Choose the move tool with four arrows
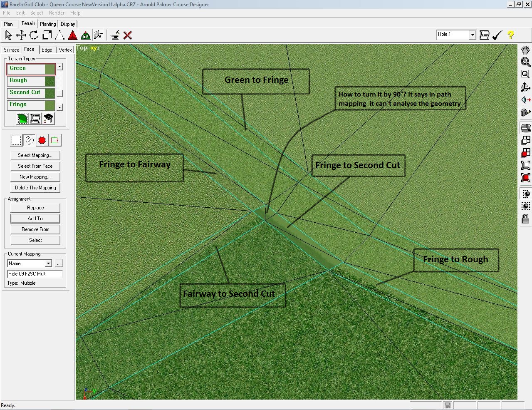 [x=21, y=35]
